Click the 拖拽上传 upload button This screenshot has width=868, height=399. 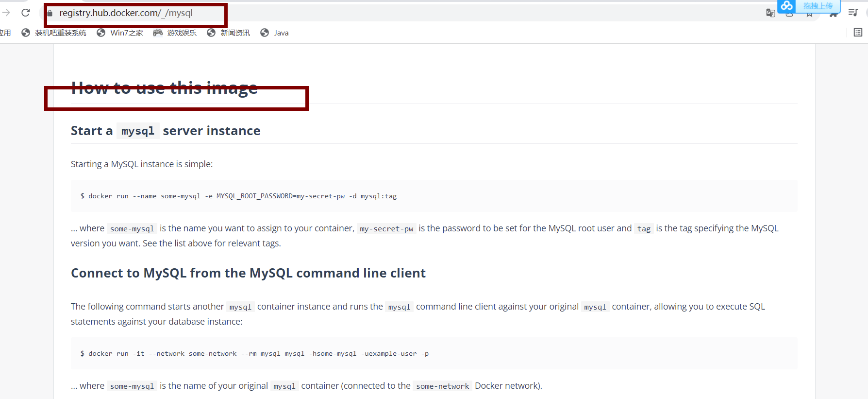(818, 6)
